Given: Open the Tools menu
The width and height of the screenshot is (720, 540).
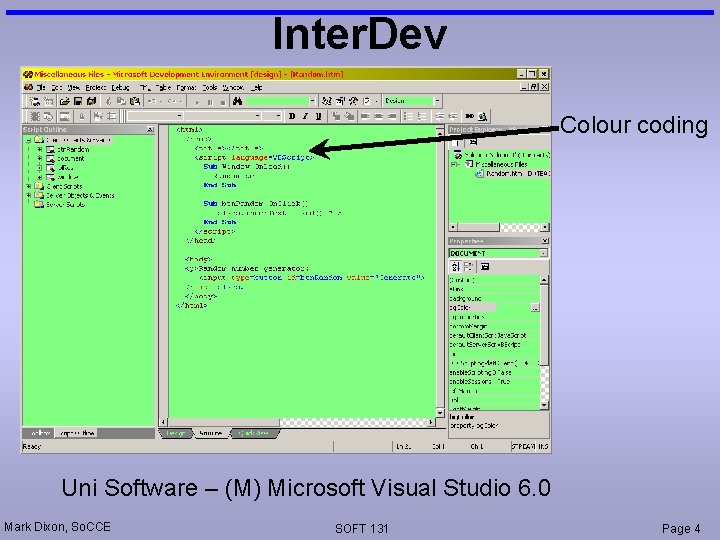Looking at the screenshot, I should [x=209, y=87].
